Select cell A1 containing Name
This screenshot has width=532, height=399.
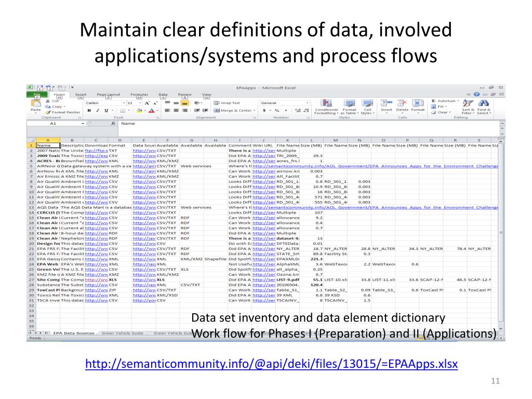(x=48, y=145)
